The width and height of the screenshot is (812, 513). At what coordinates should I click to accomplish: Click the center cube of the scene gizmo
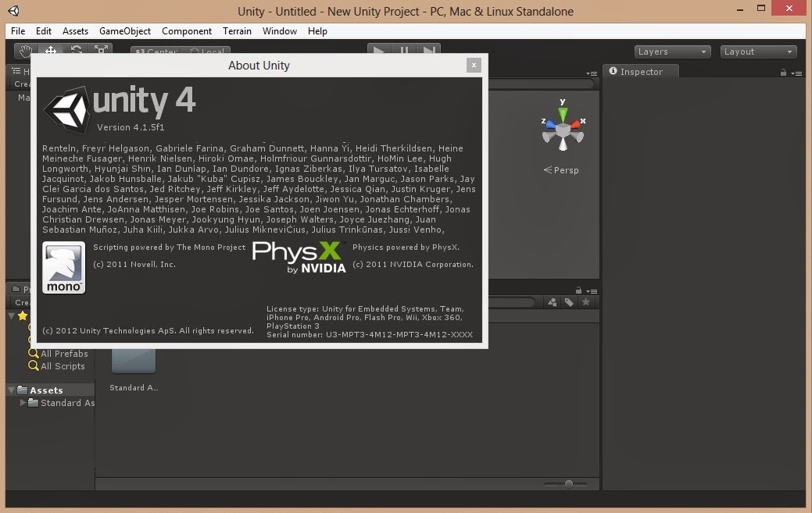(x=563, y=130)
